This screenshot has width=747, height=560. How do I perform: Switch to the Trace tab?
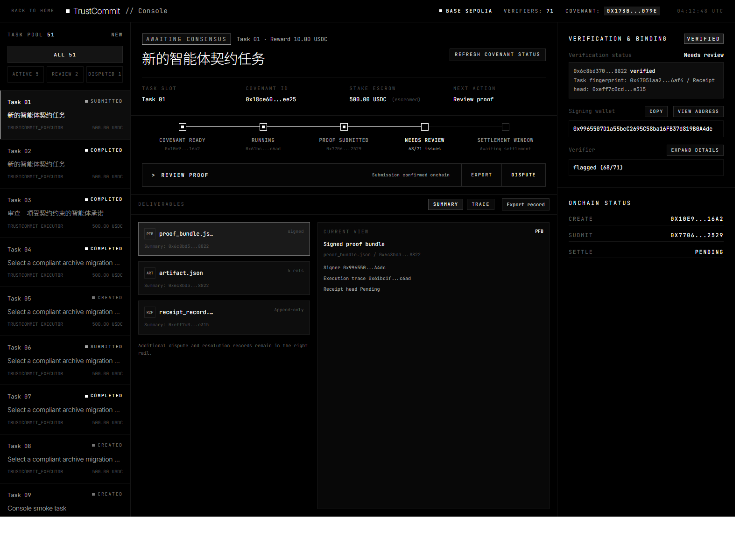(x=480, y=204)
